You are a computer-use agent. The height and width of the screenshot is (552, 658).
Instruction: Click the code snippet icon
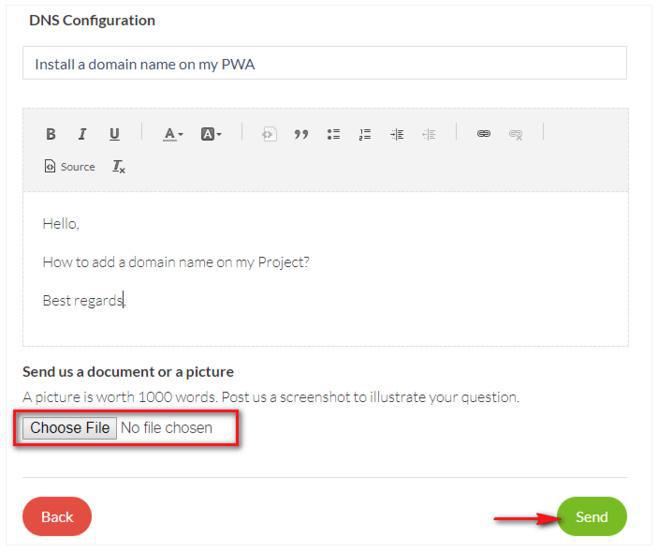click(x=269, y=134)
